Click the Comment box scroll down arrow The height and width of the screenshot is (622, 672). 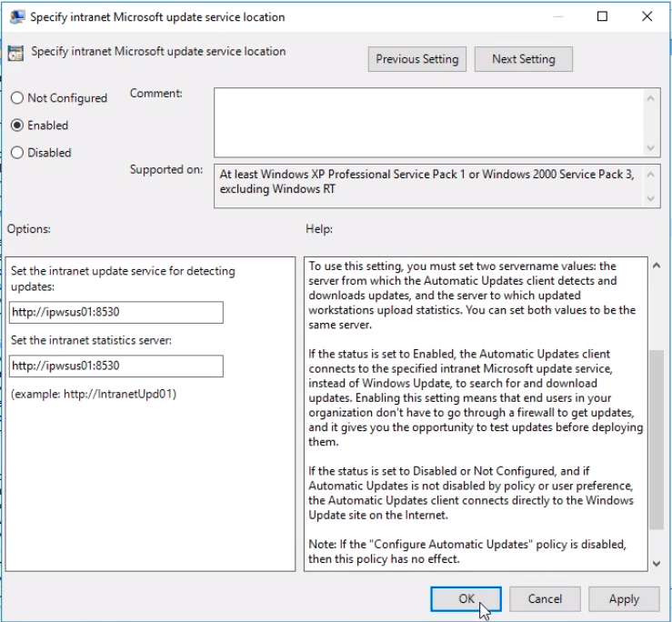click(x=650, y=148)
